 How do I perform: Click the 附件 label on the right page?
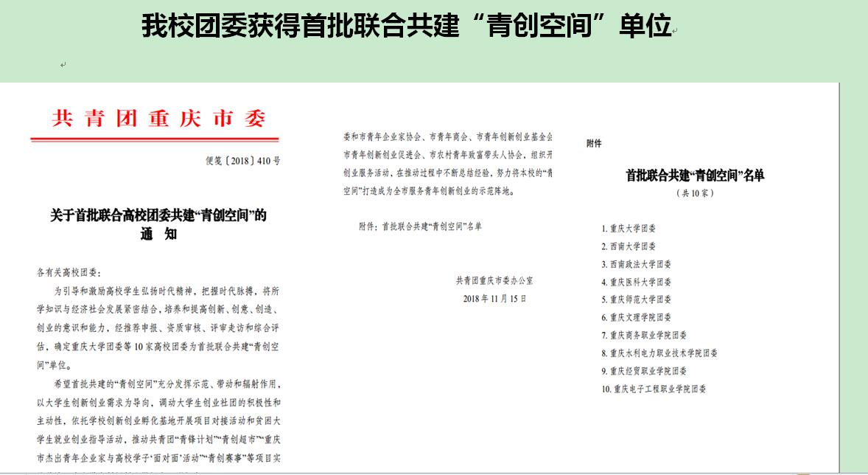coord(594,144)
